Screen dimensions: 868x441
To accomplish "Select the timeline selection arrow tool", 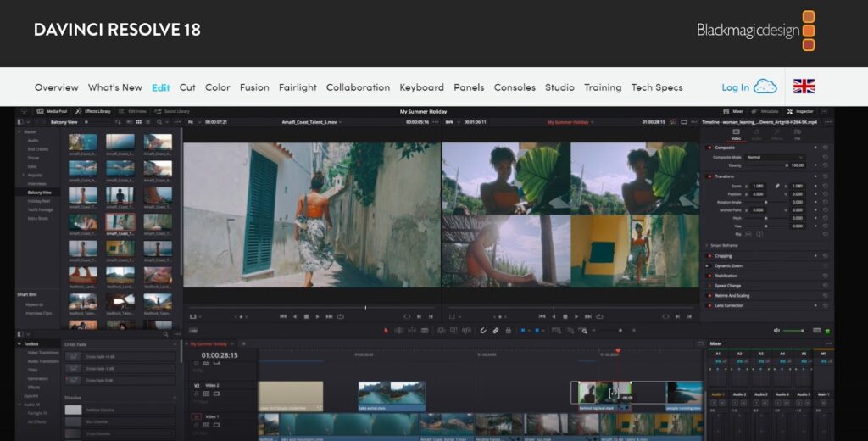I will click(386, 331).
